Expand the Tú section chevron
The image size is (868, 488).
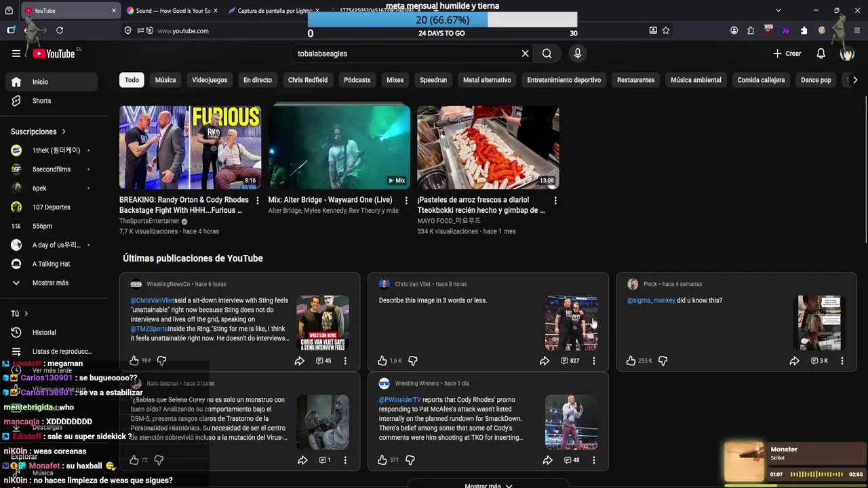26,314
